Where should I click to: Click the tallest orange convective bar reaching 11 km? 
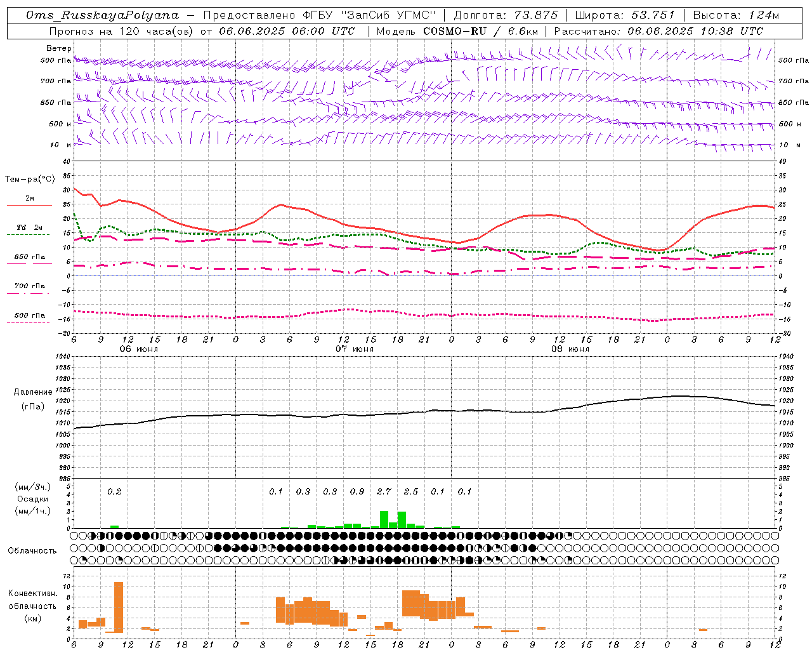(119, 607)
